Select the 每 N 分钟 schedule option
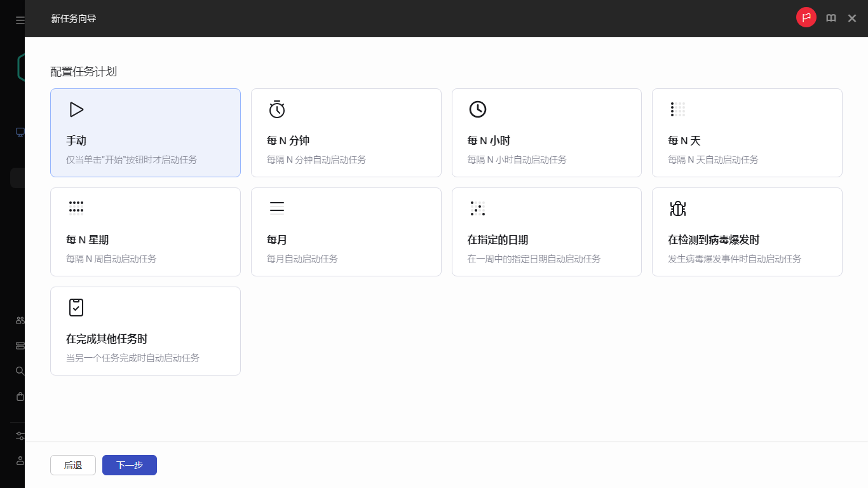 pyautogui.click(x=346, y=132)
